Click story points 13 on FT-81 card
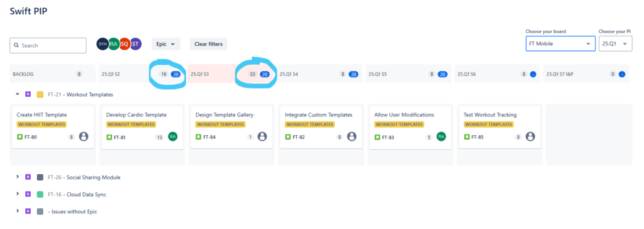 [x=160, y=137]
